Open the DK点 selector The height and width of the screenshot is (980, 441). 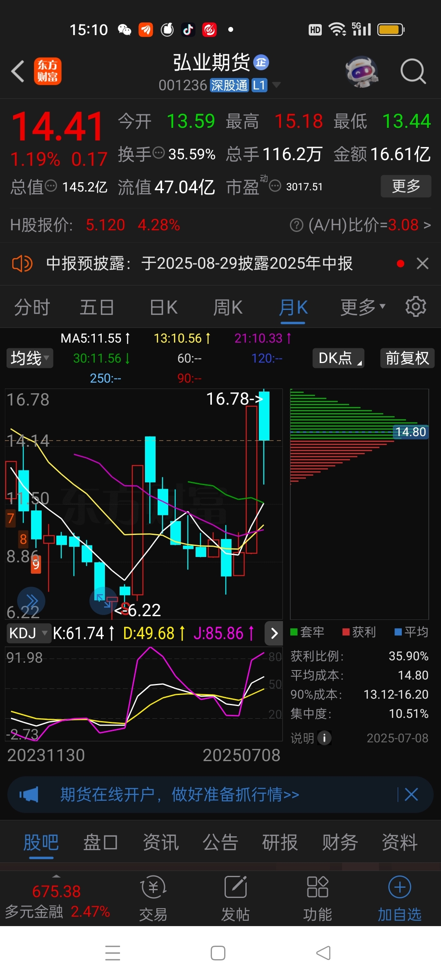pos(339,358)
